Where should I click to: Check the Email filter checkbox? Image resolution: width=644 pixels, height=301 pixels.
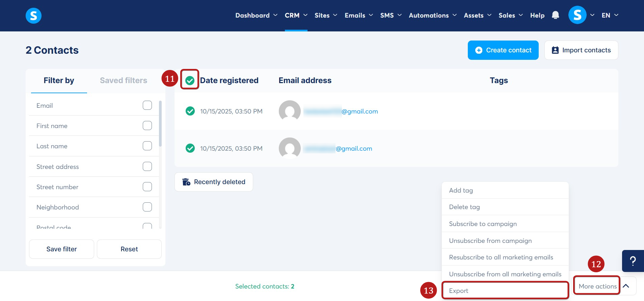(147, 105)
